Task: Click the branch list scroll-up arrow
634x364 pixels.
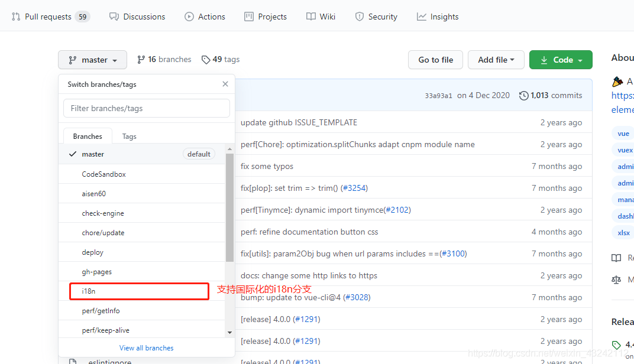Action: coord(229,149)
